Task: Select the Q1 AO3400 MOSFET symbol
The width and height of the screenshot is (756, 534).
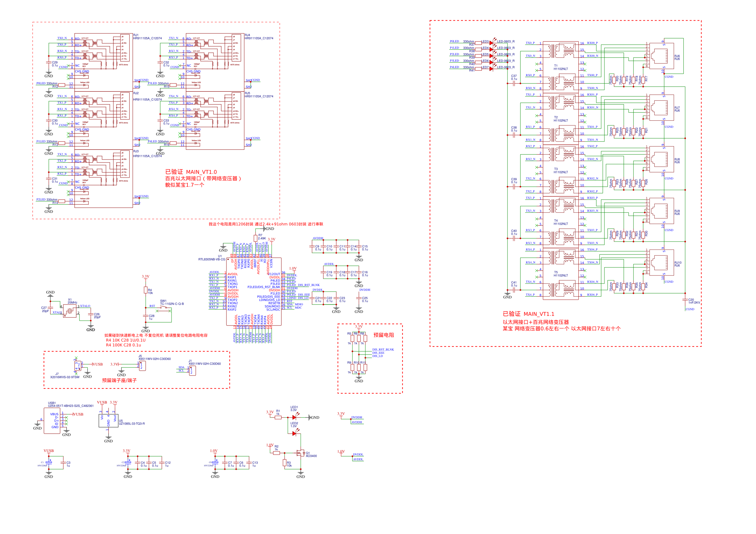Action: click(x=300, y=453)
